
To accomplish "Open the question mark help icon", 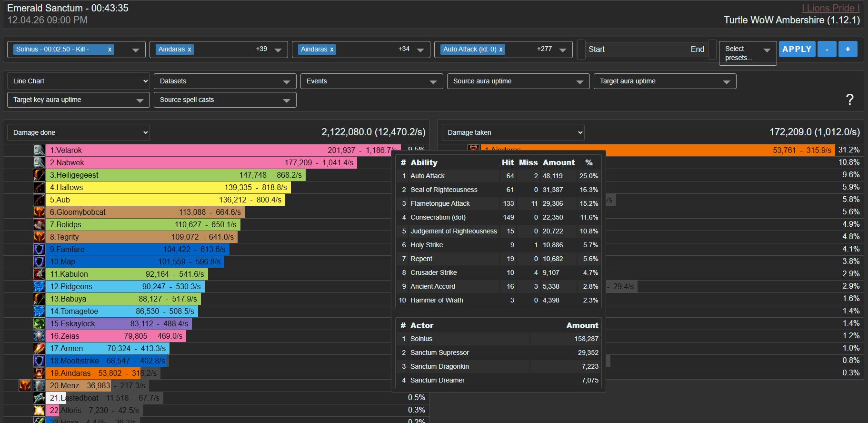I will [x=849, y=100].
